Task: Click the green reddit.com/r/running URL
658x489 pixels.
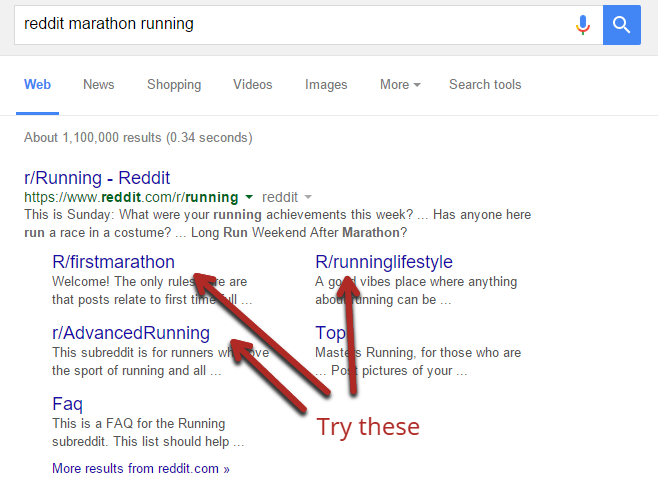Action: (x=131, y=197)
